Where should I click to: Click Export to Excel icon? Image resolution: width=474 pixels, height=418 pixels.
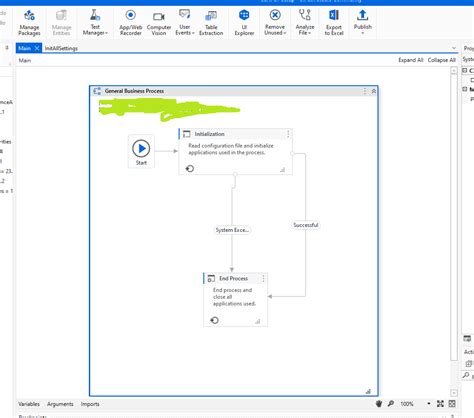coord(334,23)
